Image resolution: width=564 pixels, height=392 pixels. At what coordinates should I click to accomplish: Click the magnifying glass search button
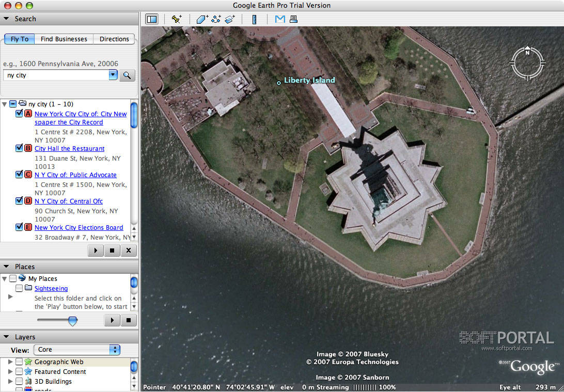tap(127, 75)
